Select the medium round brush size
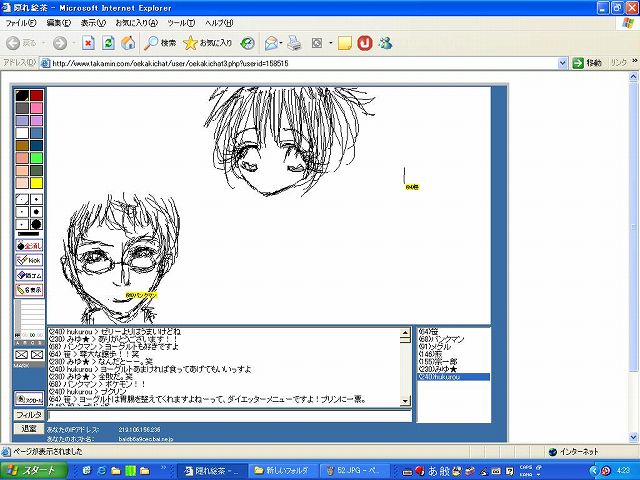640x480 pixels. click(36, 212)
